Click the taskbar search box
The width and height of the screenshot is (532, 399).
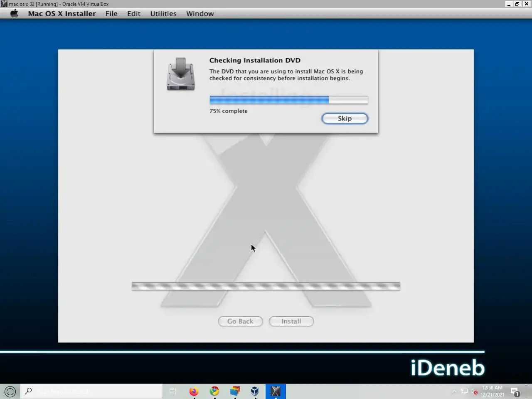91,391
